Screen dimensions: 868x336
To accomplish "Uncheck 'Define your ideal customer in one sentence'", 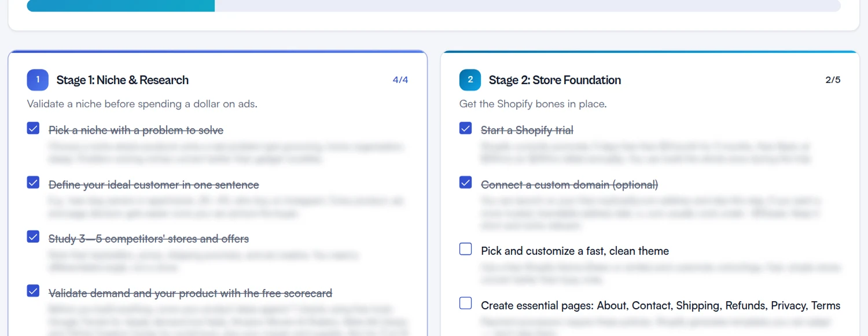I will [x=33, y=182].
